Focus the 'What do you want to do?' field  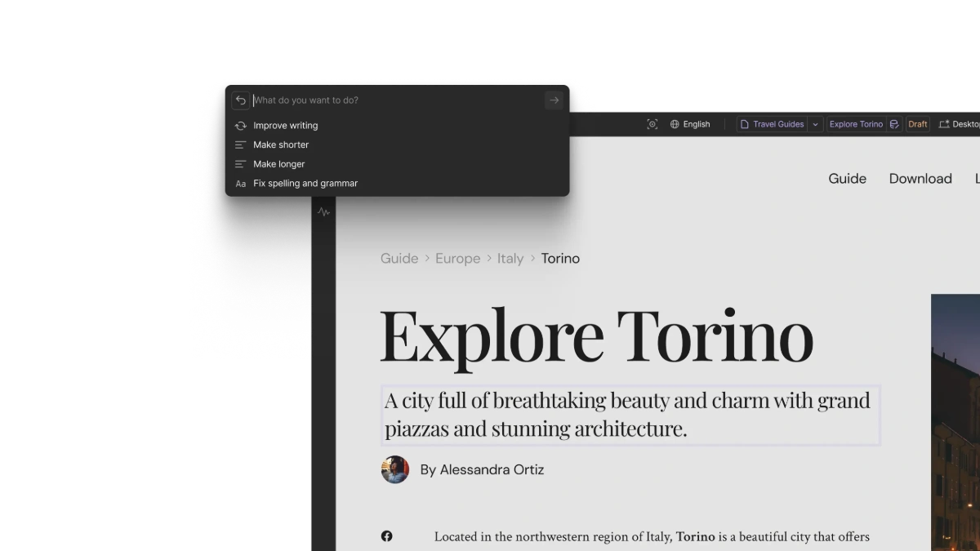pyautogui.click(x=396, y=100)
